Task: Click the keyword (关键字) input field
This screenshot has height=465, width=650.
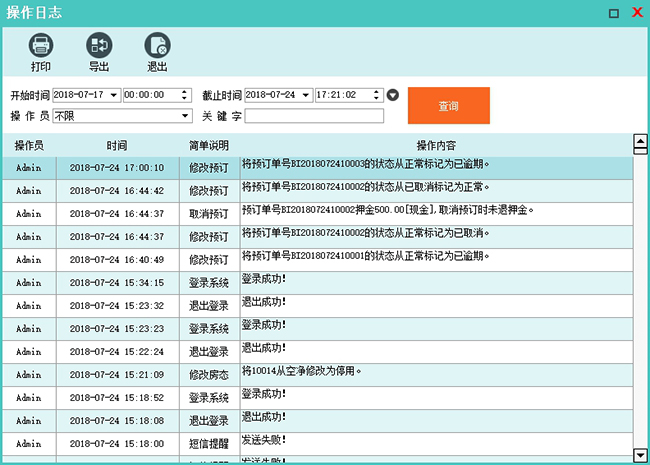Action: coord(314,116)
